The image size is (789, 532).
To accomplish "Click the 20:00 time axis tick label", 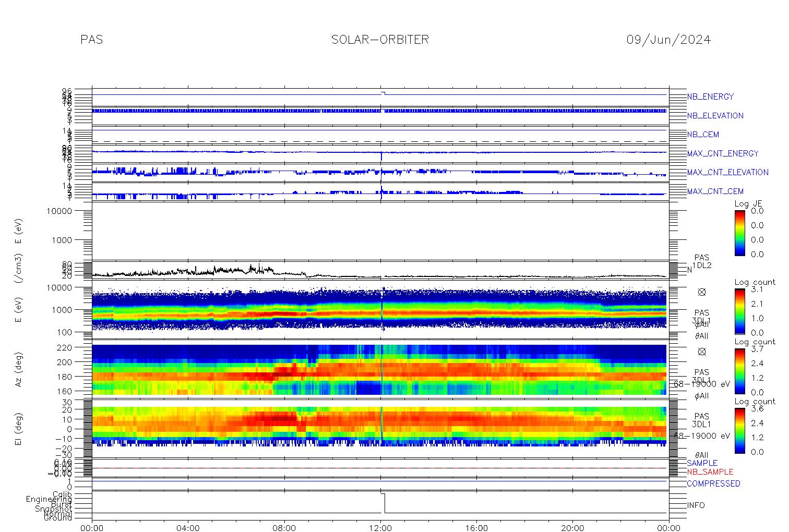I will point(572,528).
